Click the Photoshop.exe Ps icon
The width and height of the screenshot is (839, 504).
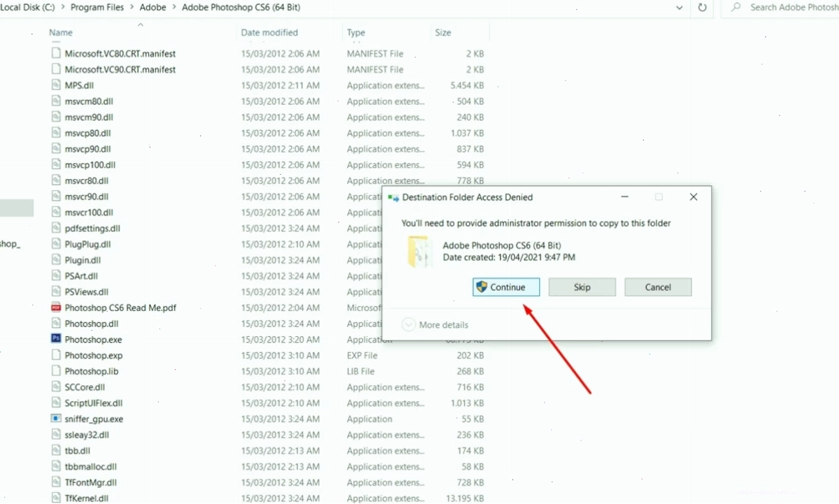click(x=56, y=339)
